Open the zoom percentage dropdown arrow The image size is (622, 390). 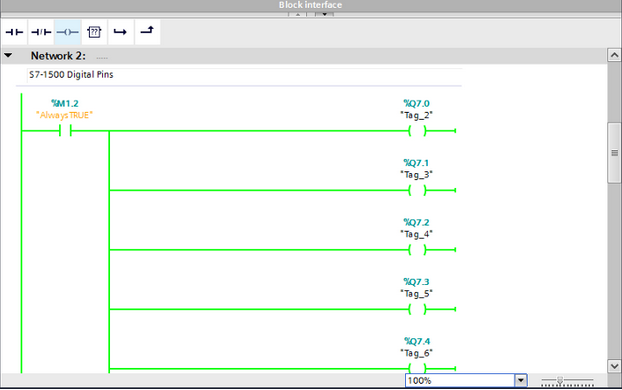(521, 380)
